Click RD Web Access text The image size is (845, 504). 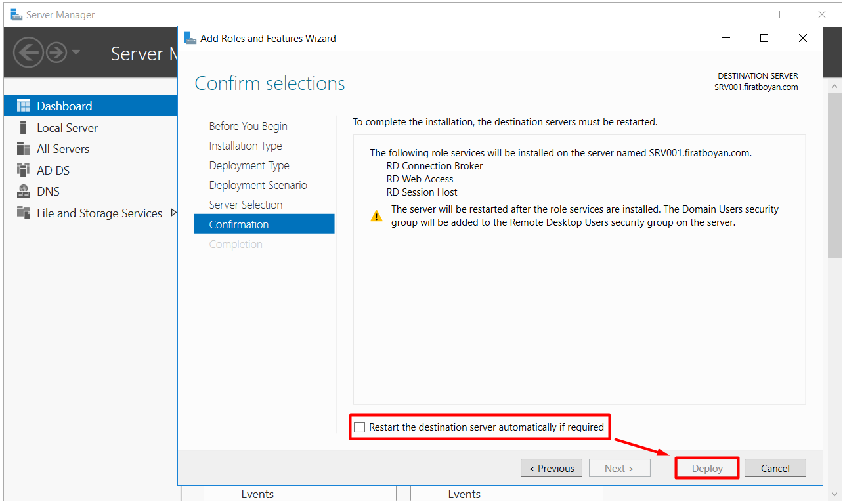420,179
